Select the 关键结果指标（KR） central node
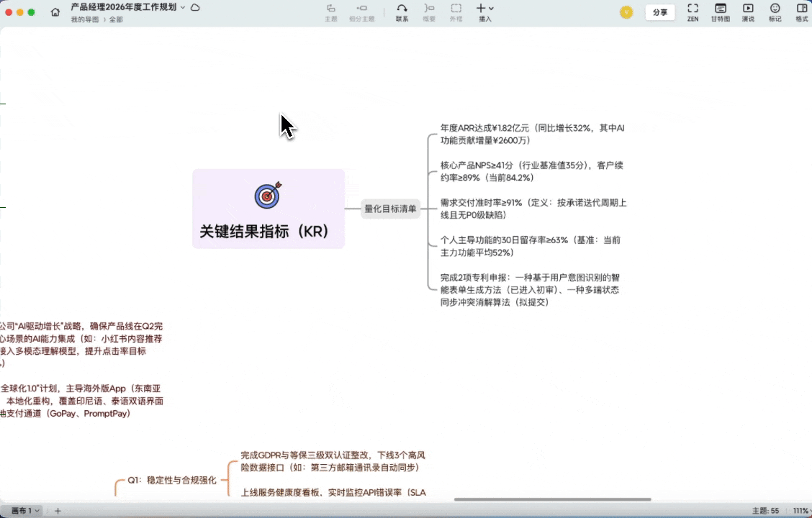The image size is (812, 518). [x=268, y=209]
